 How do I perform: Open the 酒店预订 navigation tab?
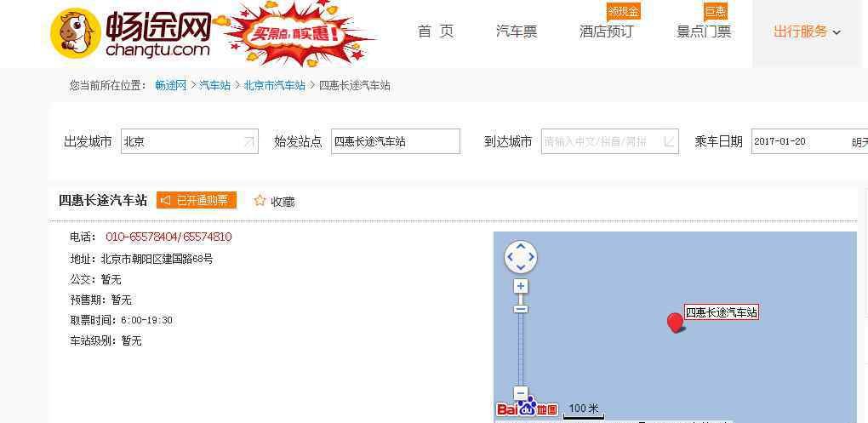pyautogui.click(x=606, y=31)
